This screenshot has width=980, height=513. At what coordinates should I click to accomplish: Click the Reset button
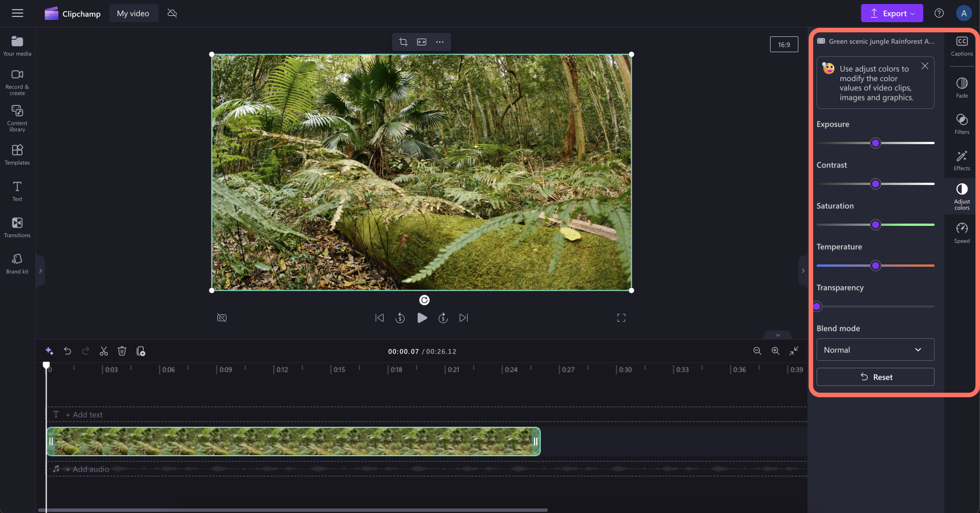tap(875, 376)
